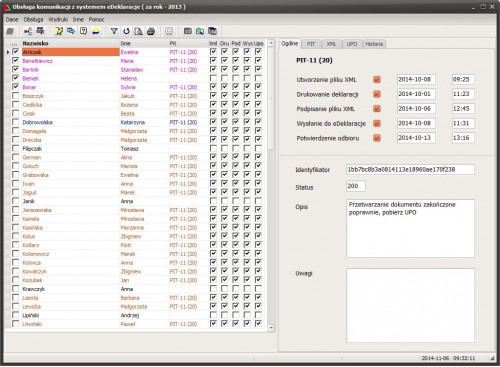Click the date field showing 2014-10-13
Image resolution: width=500 pixels, height=367 pixels.
[x=416, y=138]
